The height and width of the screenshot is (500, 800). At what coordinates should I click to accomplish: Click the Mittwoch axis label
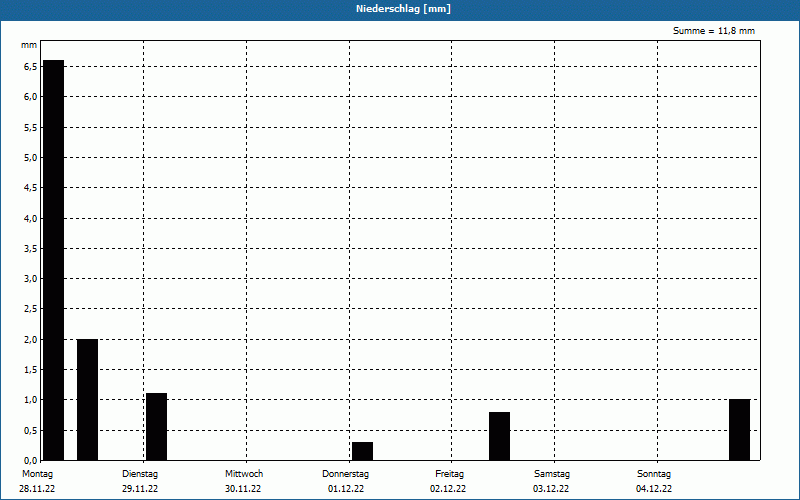244,473
